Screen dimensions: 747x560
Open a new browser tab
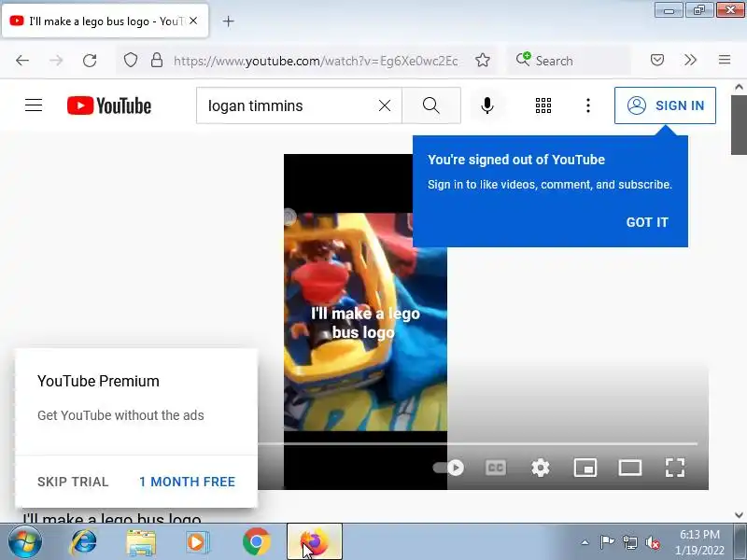pyautogui.click(x=228, y=21)
